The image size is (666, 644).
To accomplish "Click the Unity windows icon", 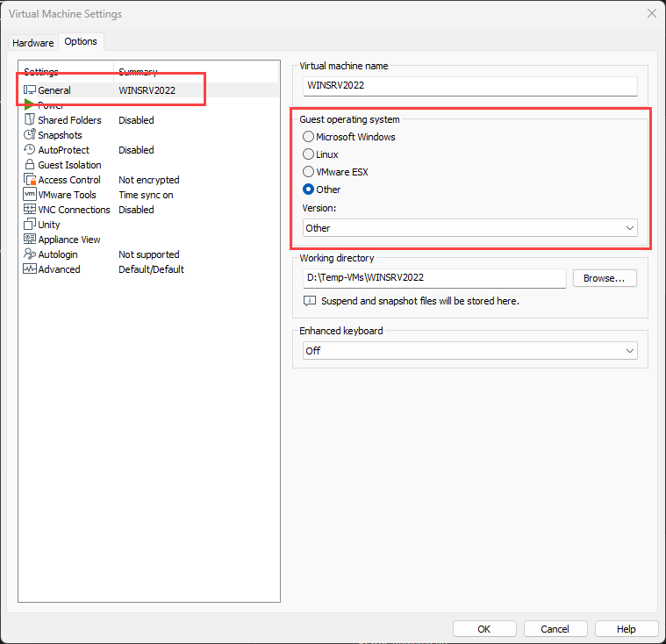I will click(29, 224).
